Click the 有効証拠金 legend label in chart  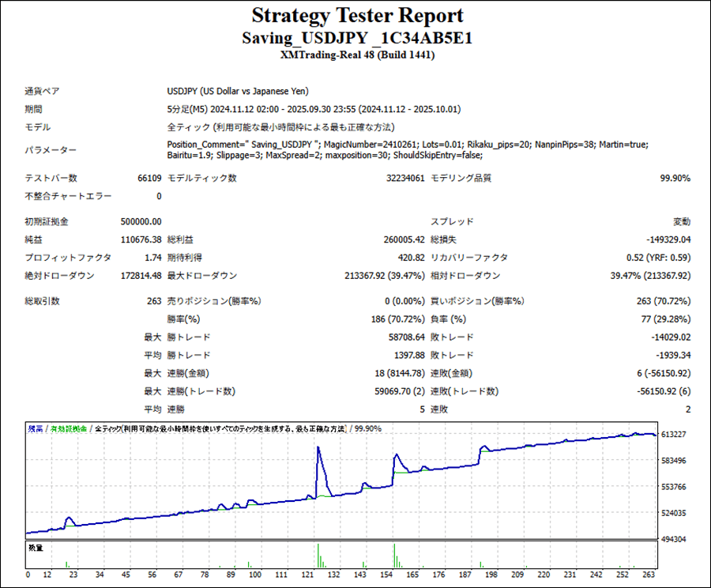[70, 428]
